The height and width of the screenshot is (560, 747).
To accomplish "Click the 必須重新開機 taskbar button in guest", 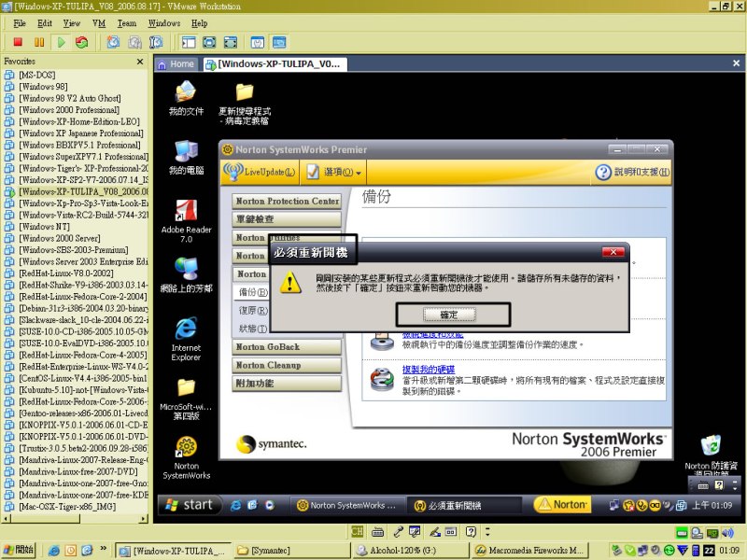I will (464, 505).
